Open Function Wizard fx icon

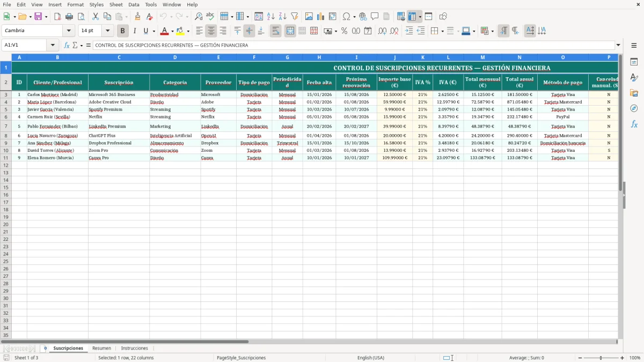[67, 46]
